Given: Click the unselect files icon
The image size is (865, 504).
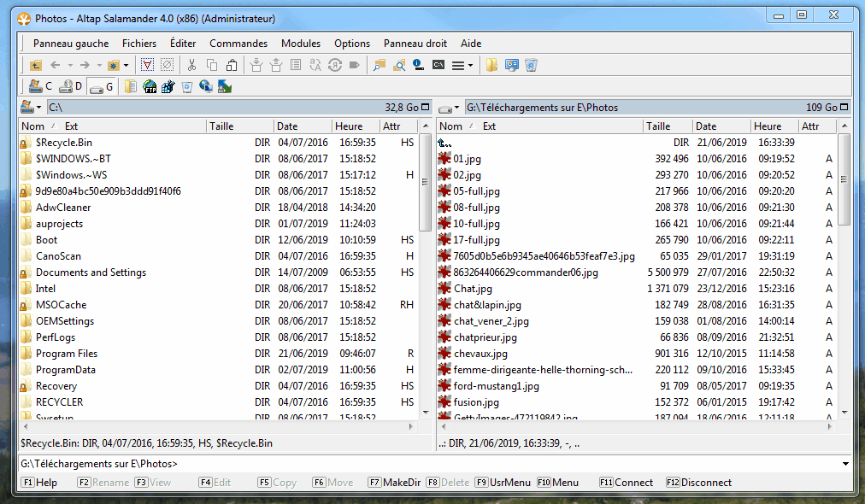Looking at the screenshot, I should click(x=168, y=65).
